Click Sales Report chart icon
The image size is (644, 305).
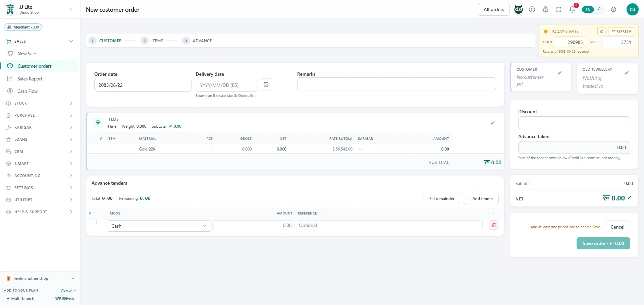point(10,78)
